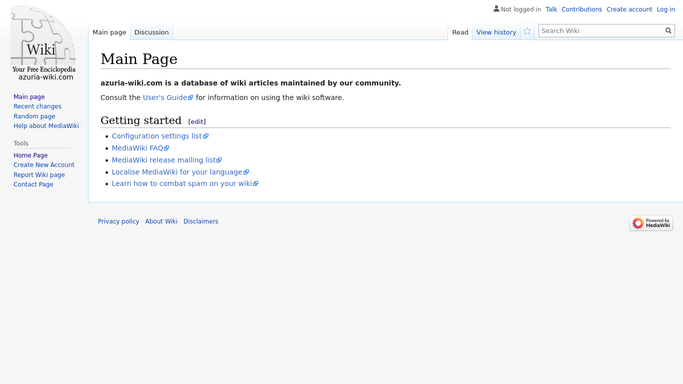Screen dimensions: 683x384
Task: Open the Disclaimers footer link
Action: pyautogui.click(x=201, y=221)
